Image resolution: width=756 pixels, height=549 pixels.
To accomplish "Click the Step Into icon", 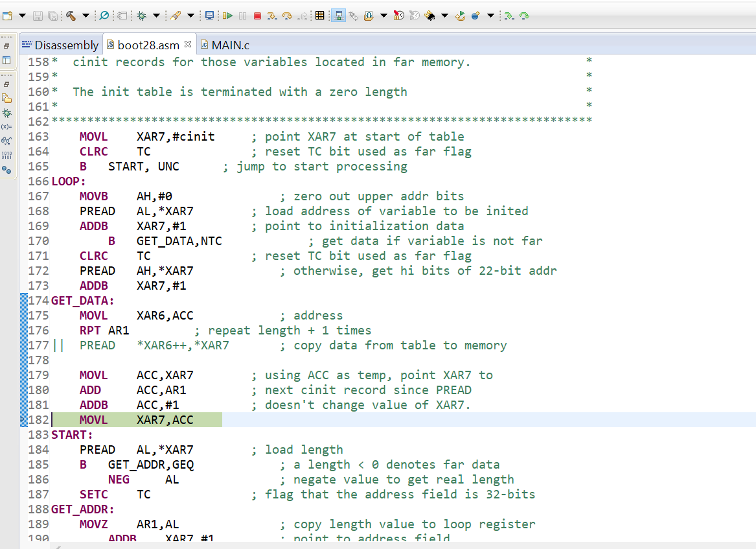I will 270,15.
